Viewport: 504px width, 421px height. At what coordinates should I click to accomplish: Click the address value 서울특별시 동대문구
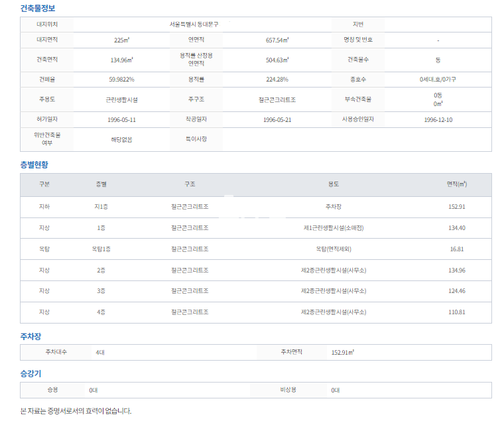point(194,24)
